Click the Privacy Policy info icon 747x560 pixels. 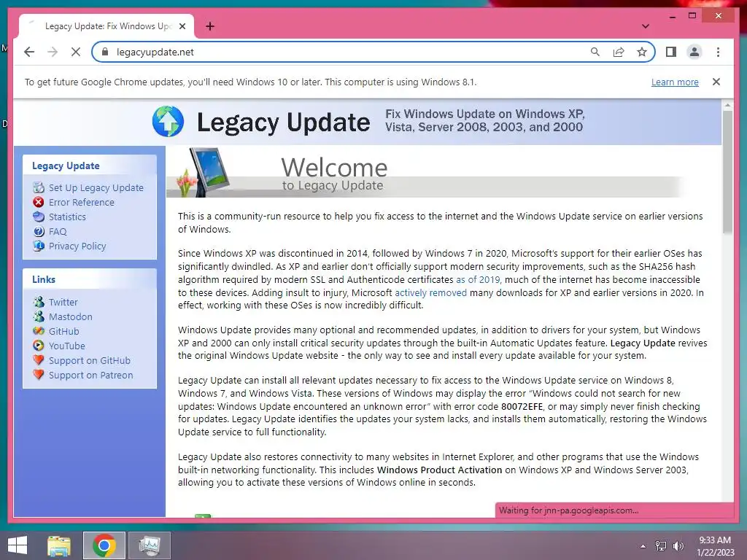tap(39, 246)
